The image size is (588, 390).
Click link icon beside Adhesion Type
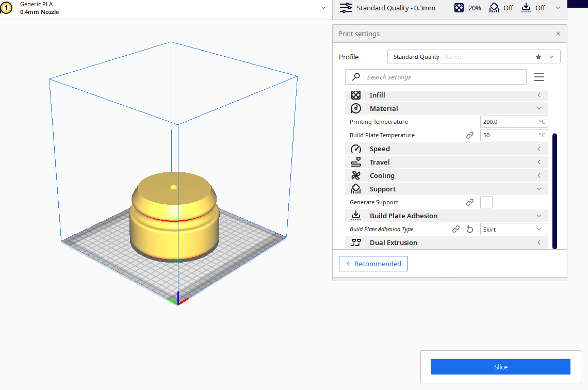456,229
